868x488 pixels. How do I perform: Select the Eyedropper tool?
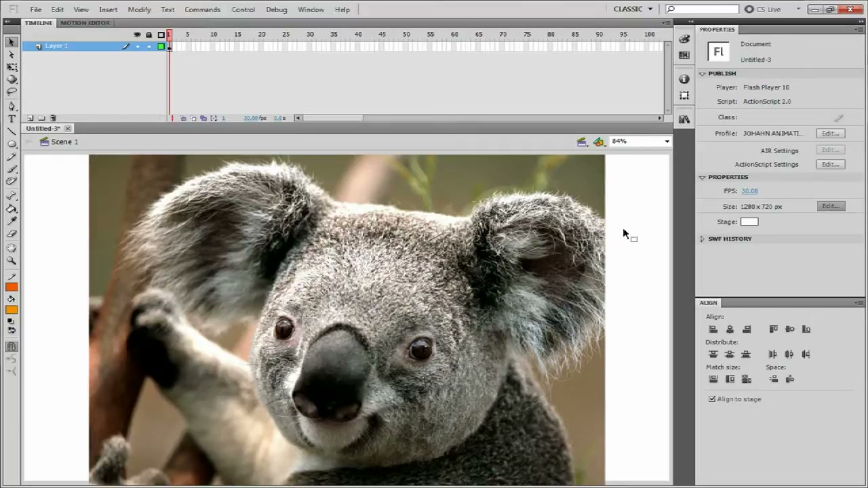[12, 221]
